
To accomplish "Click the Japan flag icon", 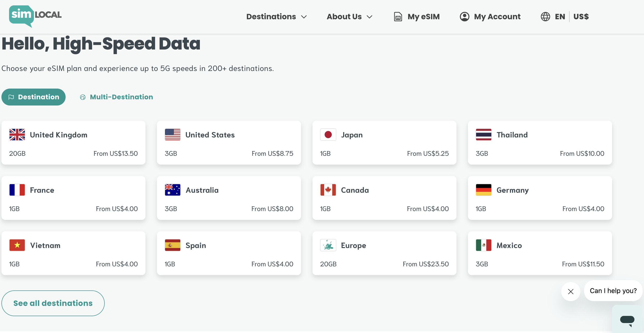I will (328, 134).
